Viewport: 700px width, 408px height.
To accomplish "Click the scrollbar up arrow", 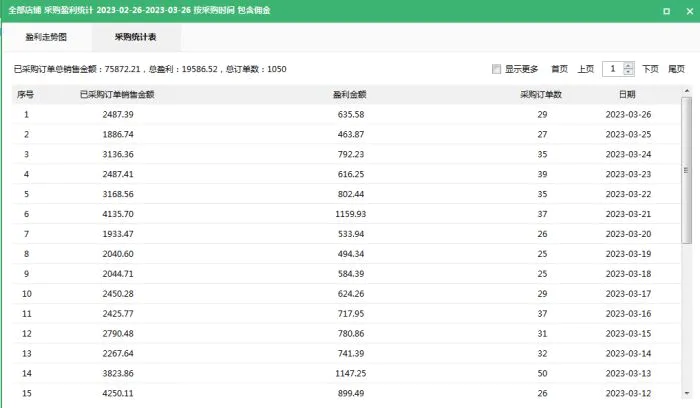I will pyautogui.click(x=687, y=91).
